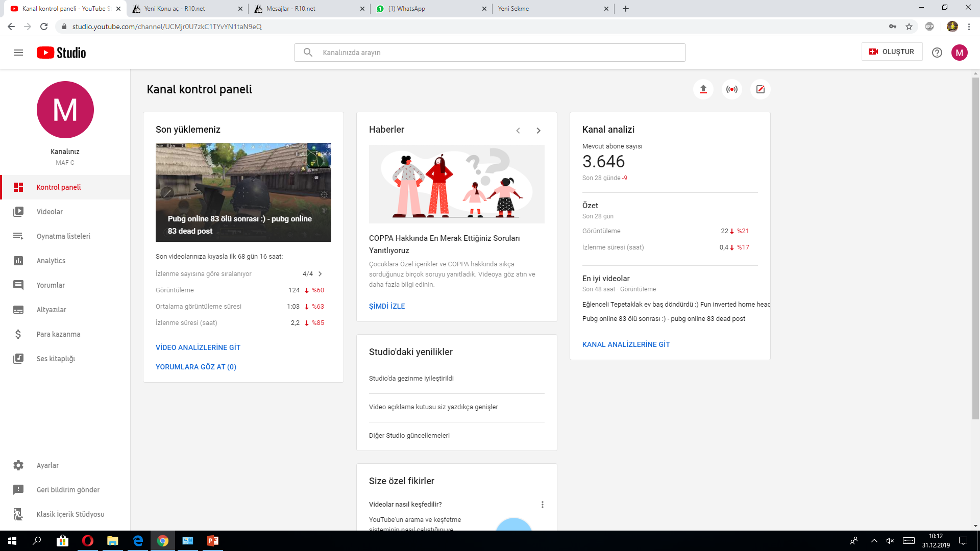The width and height of the screenshot is (980, 551).
Task: Click the go live broadcast icon
Action: [x=732, y=89]
